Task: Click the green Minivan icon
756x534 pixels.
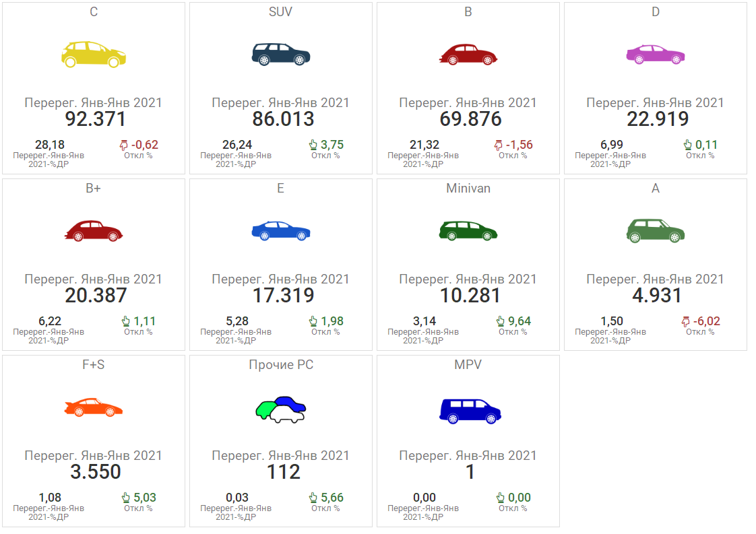Action: coord(468,231)
